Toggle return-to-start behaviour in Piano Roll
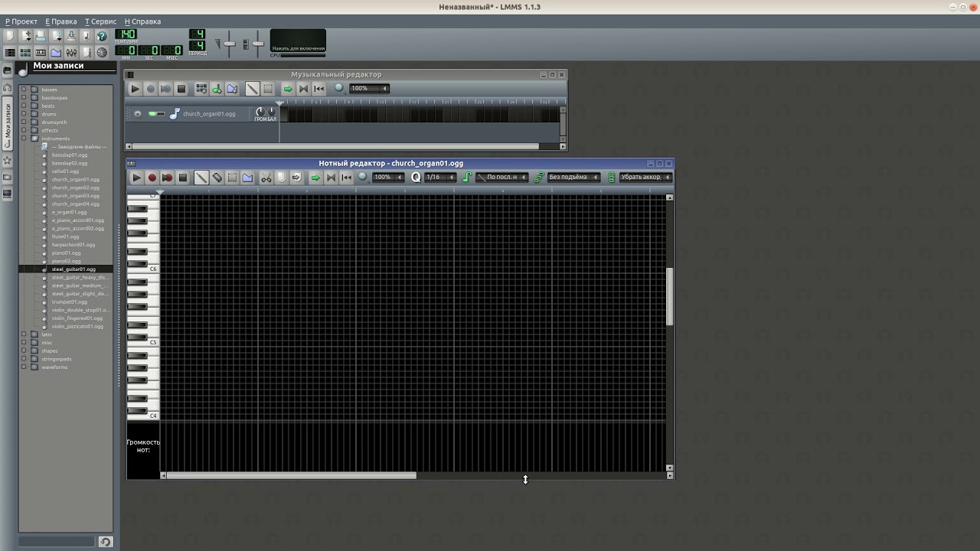This screenshot has width=980, height=551. point(346,178)
